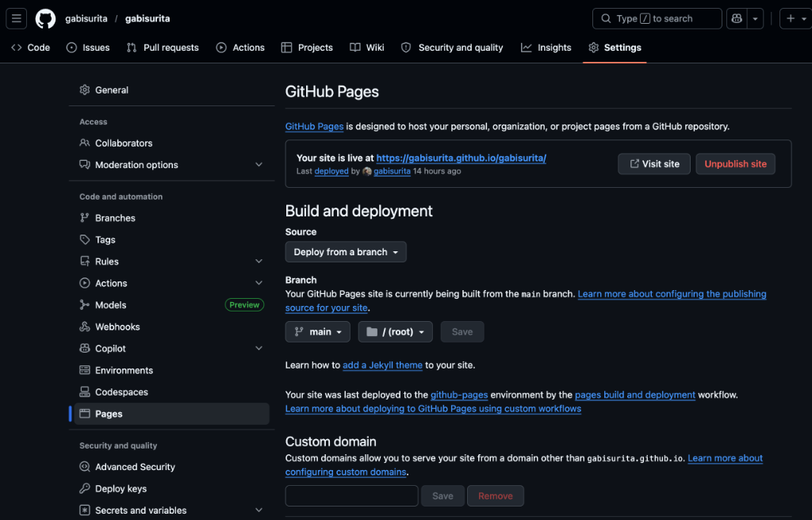Expand the Rules sidebar section

coord(259,262)
